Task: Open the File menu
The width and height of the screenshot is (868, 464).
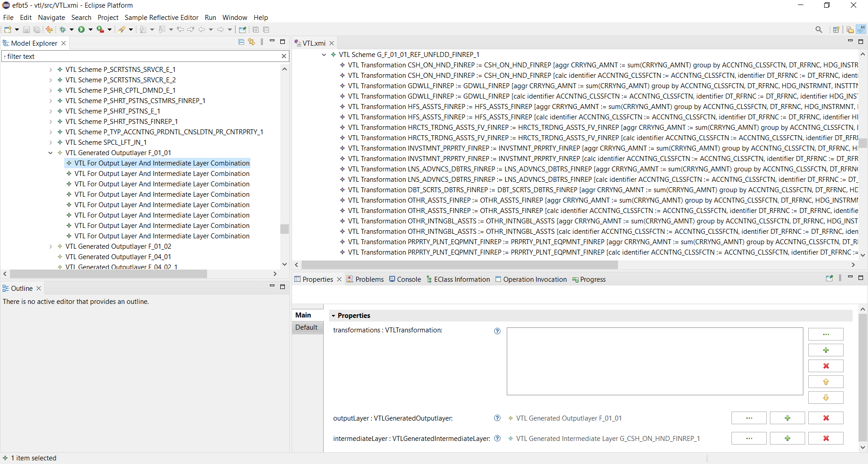Action: (8, 17)
